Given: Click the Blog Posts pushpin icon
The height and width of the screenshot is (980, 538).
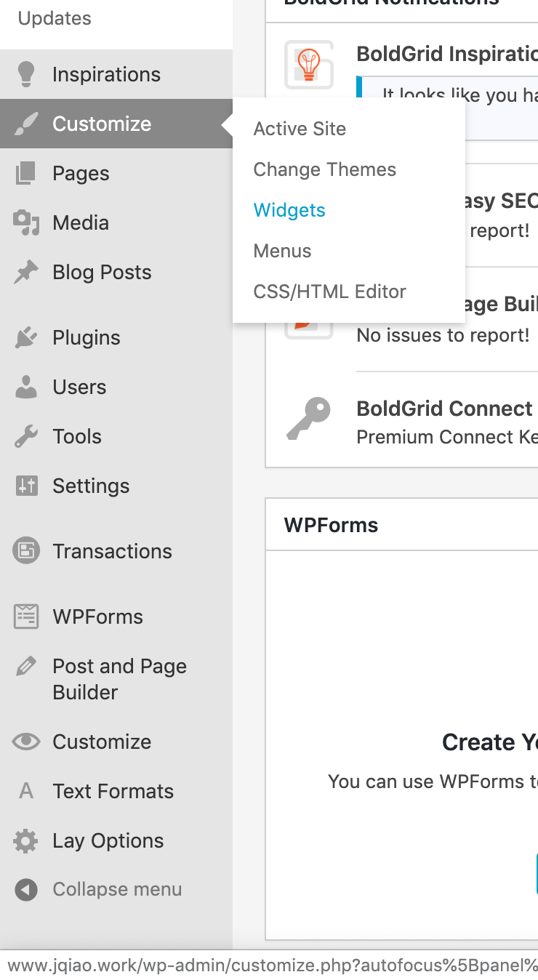Looking at the screenshot, I should pyautogui.click(x=26, y=273).
